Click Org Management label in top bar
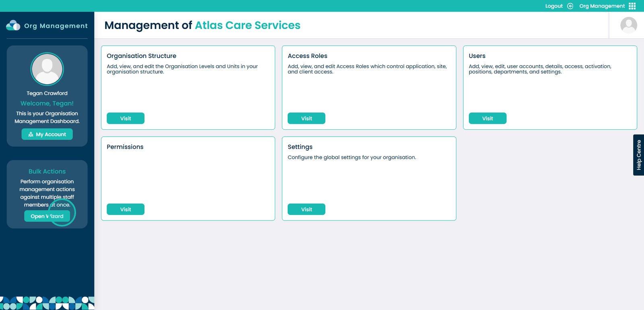Screen dimensions: 644x310 [x=602, y=6]
